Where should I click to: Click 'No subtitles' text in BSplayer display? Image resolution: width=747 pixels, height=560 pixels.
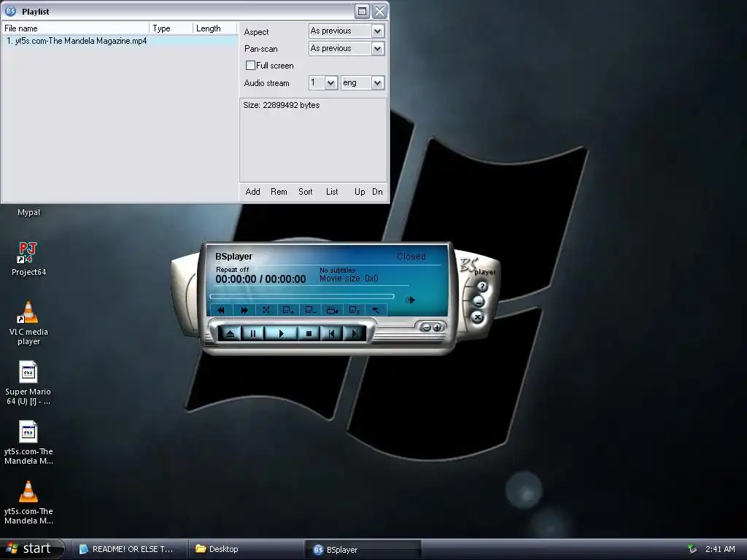337,270
